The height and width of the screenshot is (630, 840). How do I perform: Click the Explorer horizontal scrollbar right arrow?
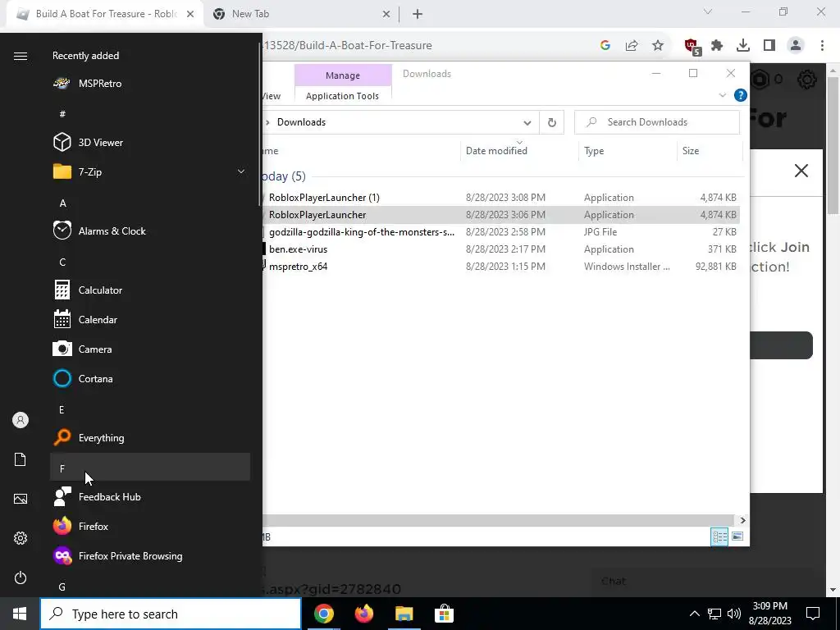point(742,520)
